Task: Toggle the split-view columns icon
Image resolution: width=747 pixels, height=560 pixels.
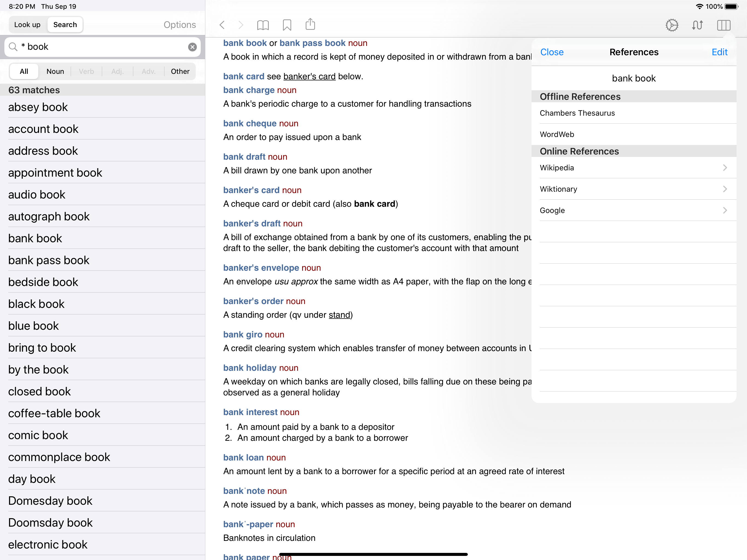Action: click(723, 25)
